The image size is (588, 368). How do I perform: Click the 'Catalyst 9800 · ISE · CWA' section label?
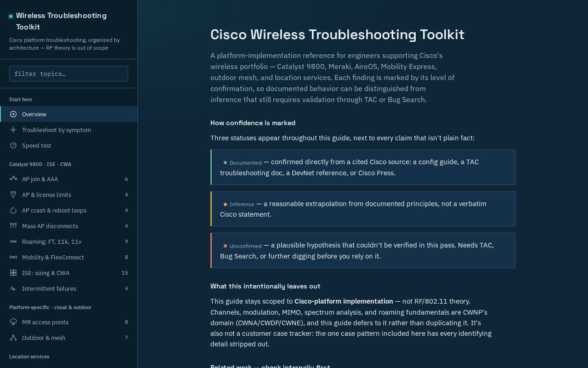pos(40,164)
